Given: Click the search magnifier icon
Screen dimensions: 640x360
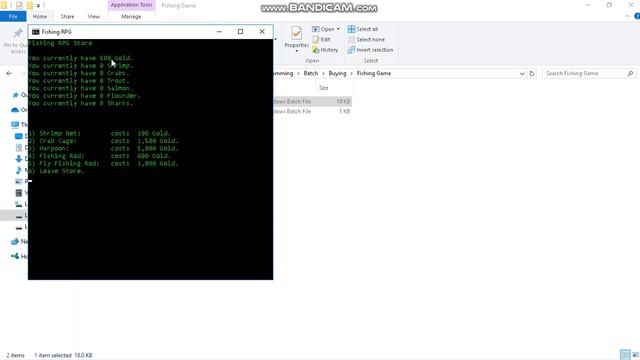Looking at the screenshot, I should coord(630,73).
